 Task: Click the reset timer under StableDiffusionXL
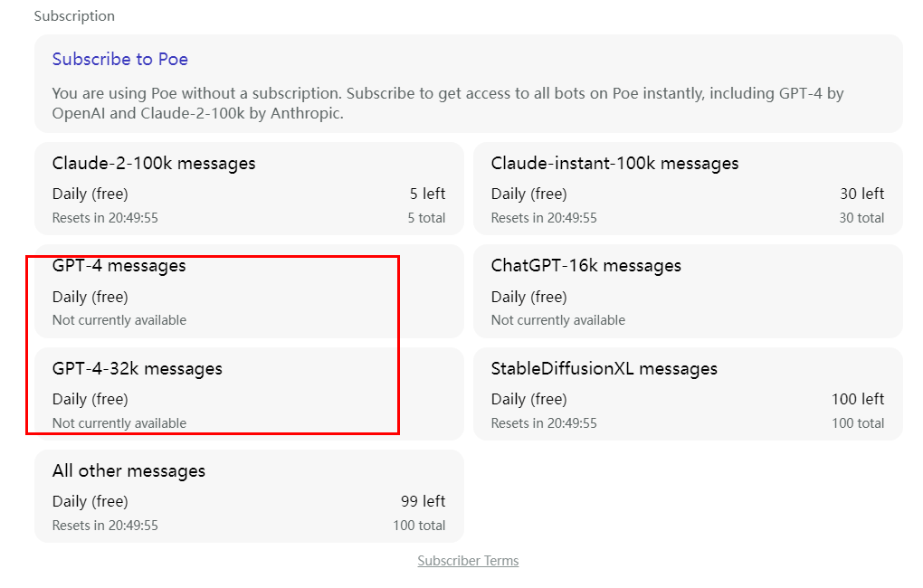pos(544,423)
